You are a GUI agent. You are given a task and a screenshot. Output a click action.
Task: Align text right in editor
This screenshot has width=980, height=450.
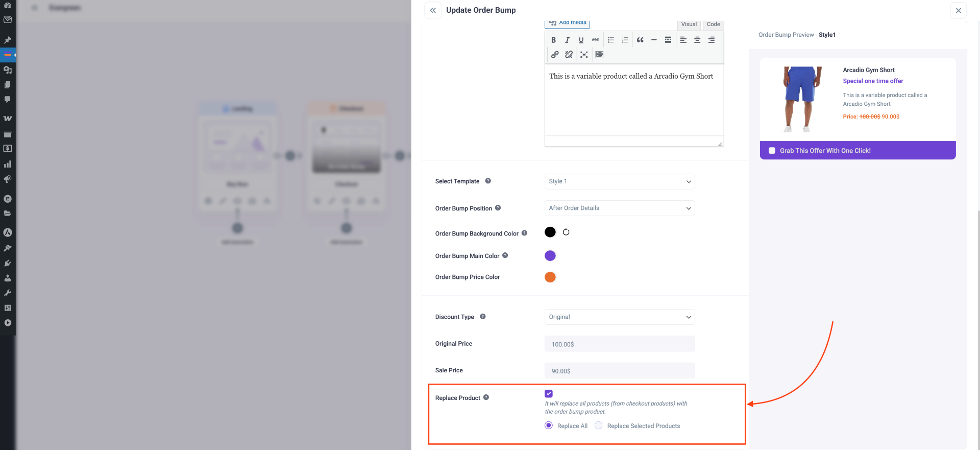pos(712,40)
